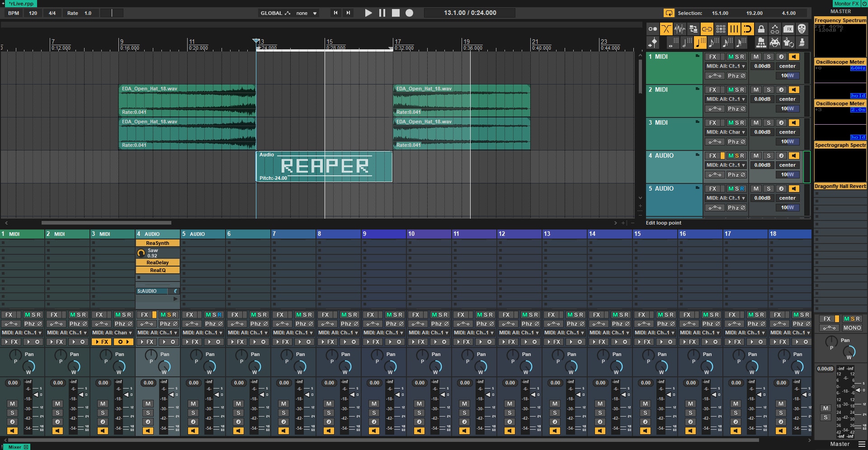Image resolution: width=868 pixels, height=450 pixels.
Task: Solo mixer channel 12
Action: (509, 412)
